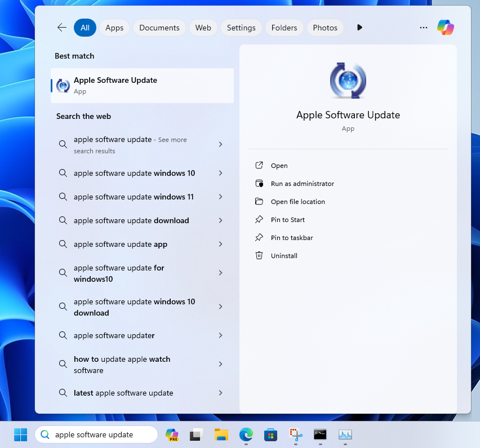Select 'apple software update windows 11' suggestion text

pos(134,197)
